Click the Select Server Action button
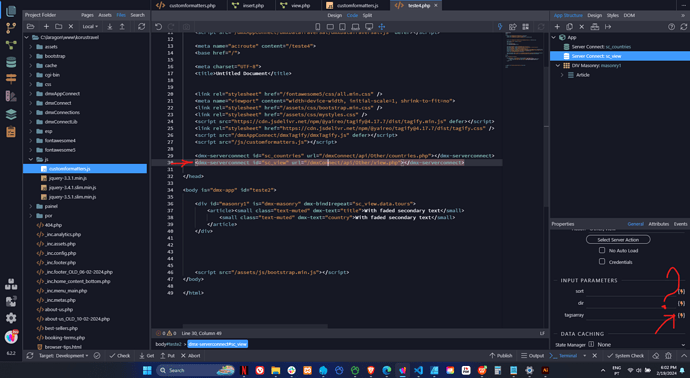Image resolution: width=690 pixels, height=378 pixels. 618,239
